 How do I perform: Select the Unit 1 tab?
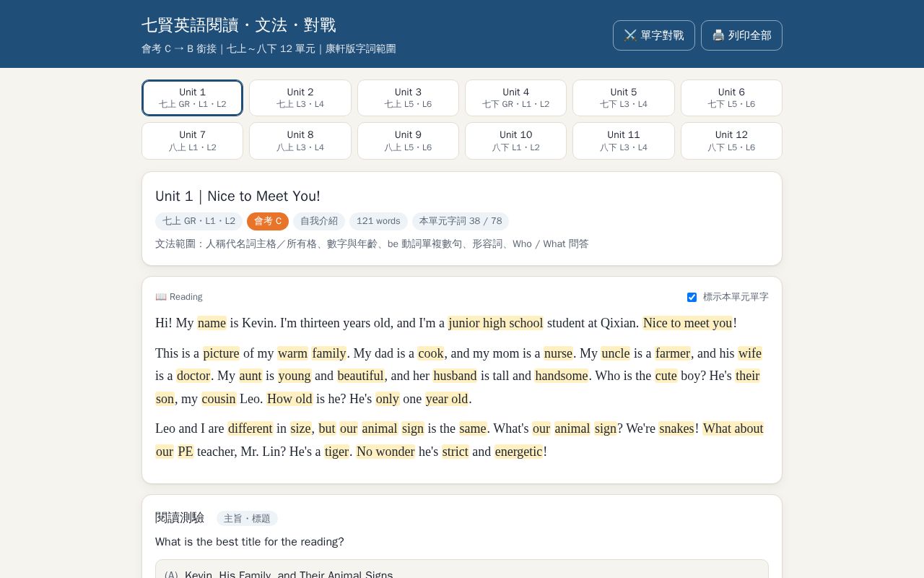tap(192, 98)
